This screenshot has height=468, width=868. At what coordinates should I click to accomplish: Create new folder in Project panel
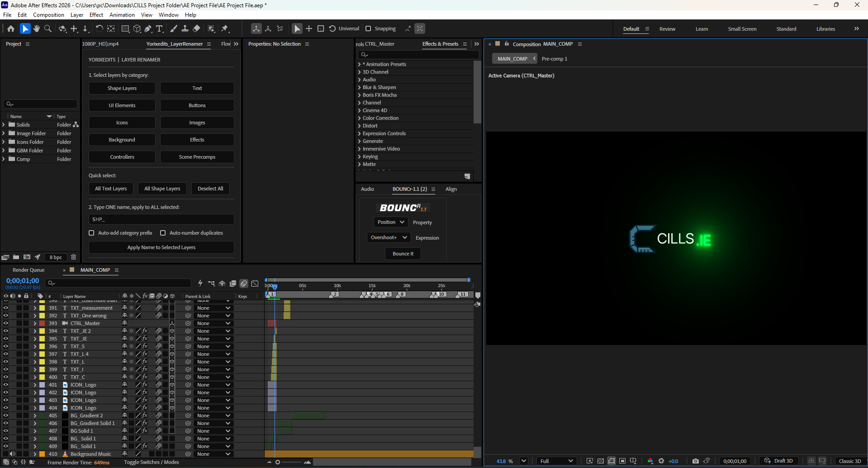coord(16,257)
